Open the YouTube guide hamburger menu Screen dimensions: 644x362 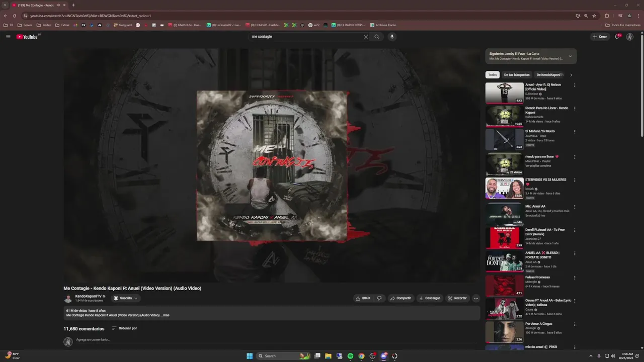(8, 37)
